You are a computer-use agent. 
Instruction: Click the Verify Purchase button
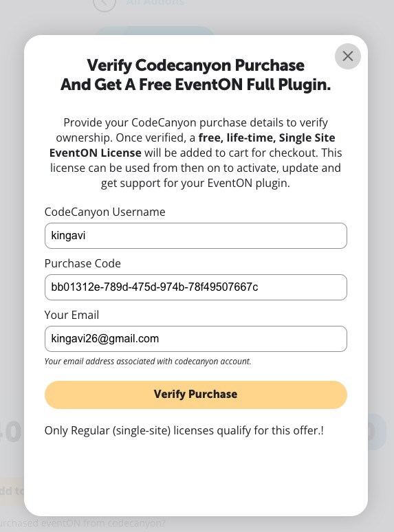pyautogui.click(x=196, y=395)
